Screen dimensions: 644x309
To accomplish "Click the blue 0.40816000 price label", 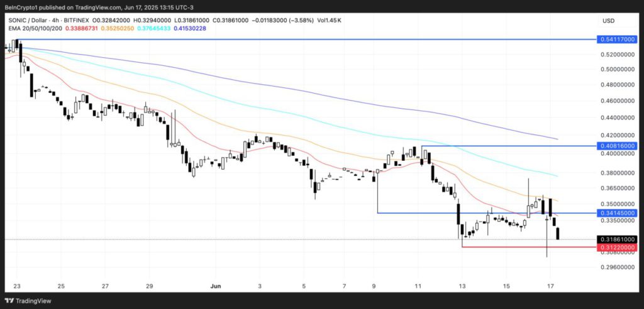I will 618,146.
